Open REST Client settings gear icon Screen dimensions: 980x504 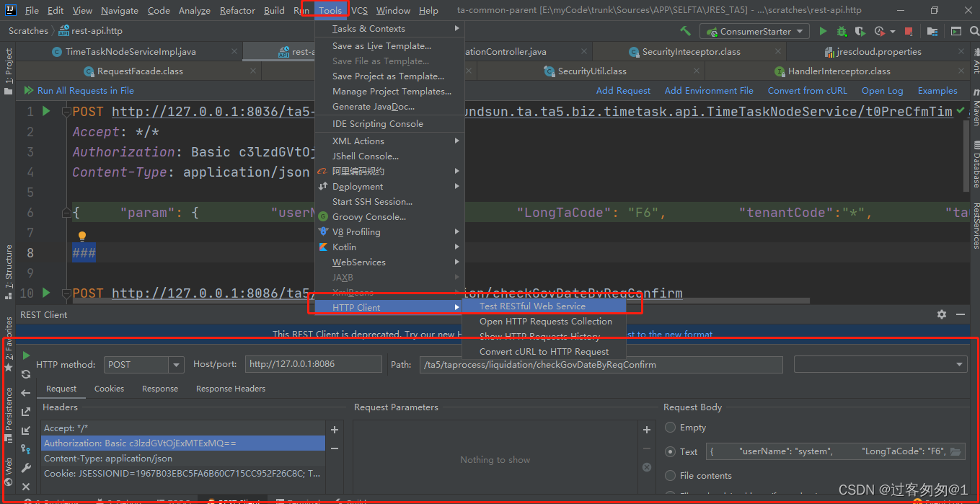[x=941, y=314]
